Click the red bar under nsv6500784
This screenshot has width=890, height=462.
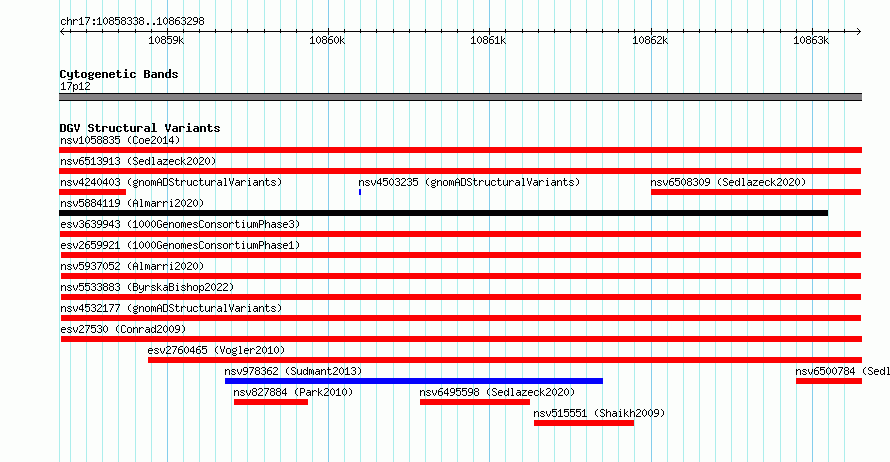[x=829, y=381]
